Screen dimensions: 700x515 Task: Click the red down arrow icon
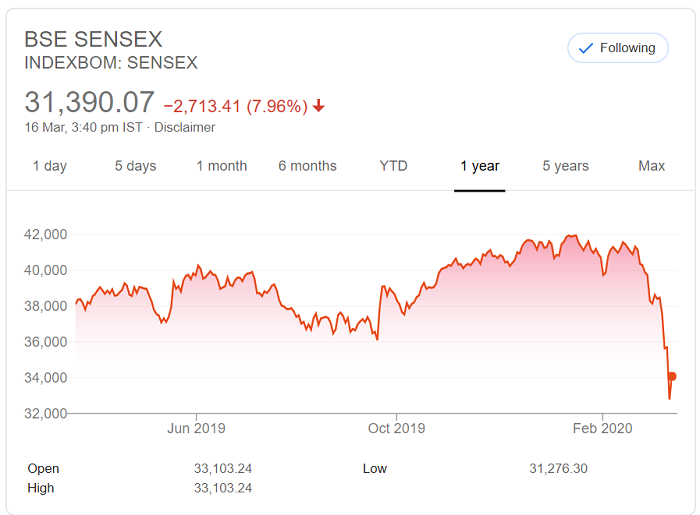coord(318,106)
